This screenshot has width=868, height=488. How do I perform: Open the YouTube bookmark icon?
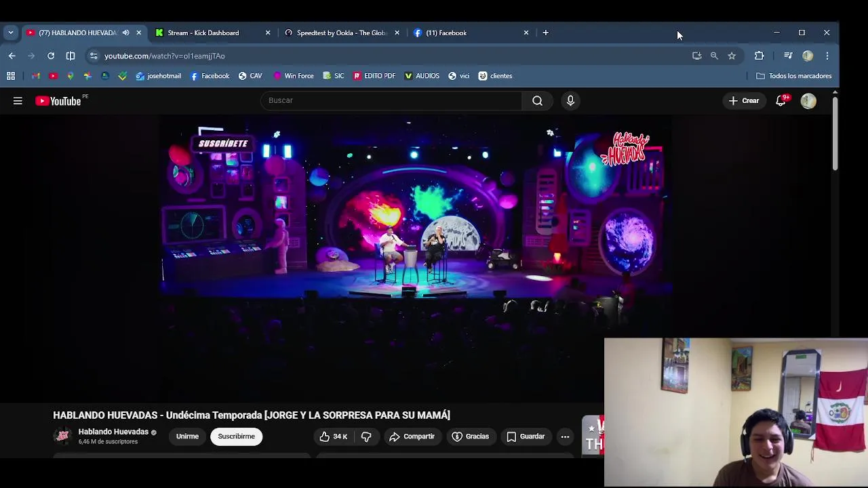[53, 76]
